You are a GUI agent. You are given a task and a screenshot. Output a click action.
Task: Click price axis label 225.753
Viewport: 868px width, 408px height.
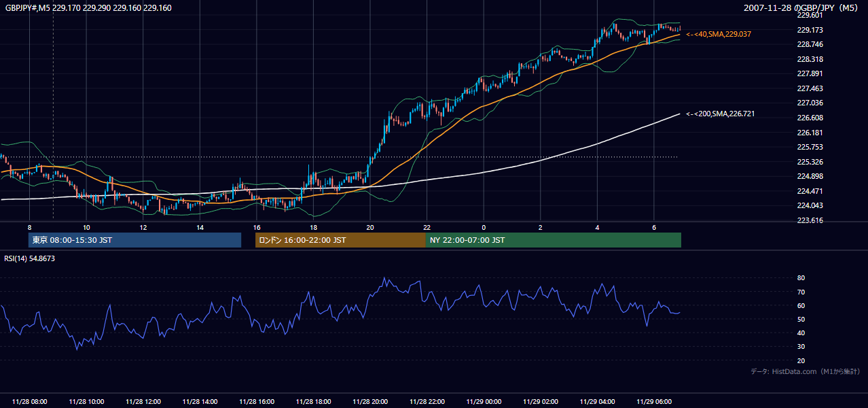tap(810, 147)
